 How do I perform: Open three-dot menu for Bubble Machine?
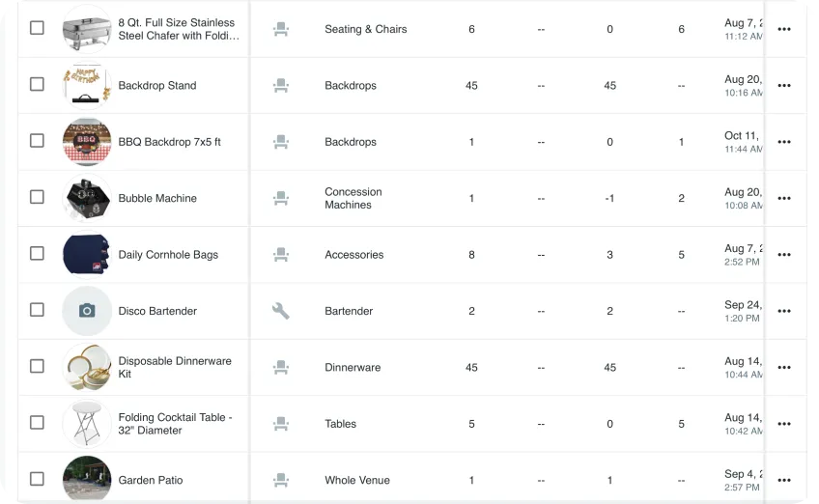(783, 198)
